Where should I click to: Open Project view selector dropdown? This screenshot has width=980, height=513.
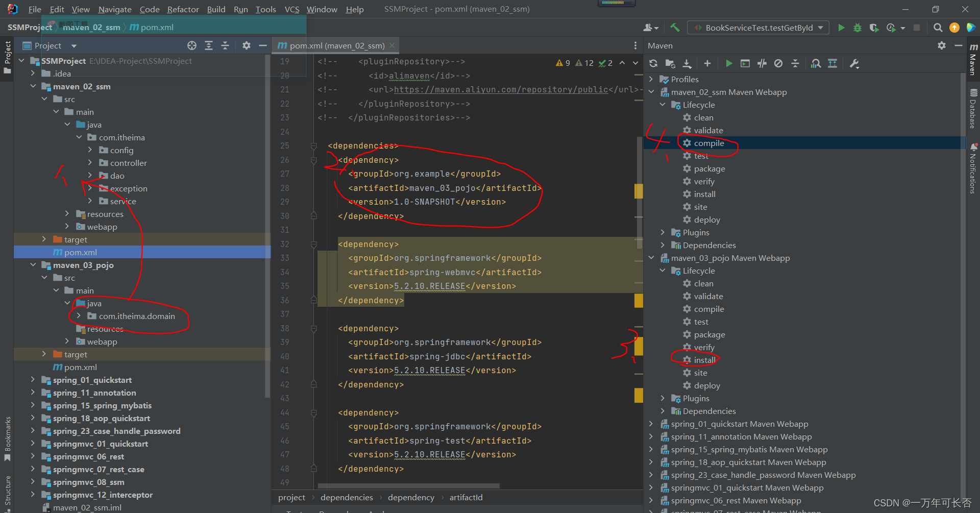pyautogui.click(x=73, y=46)
